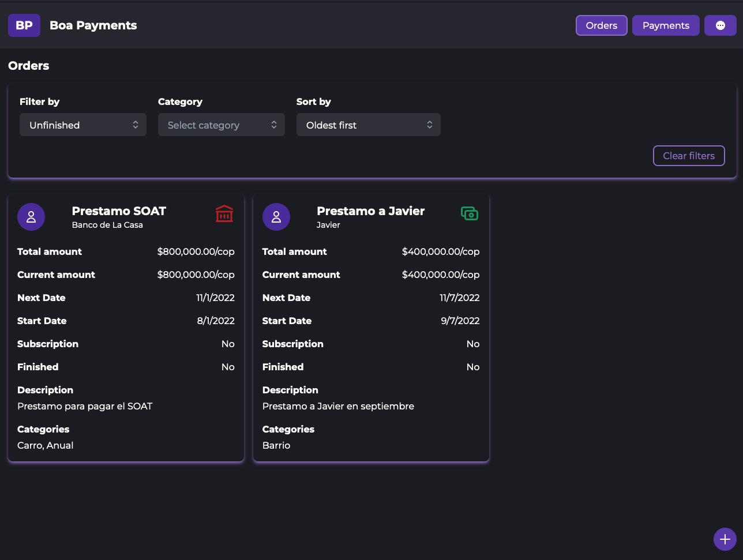
Task: Click the BP logo icon
Action: pos(24,25)
